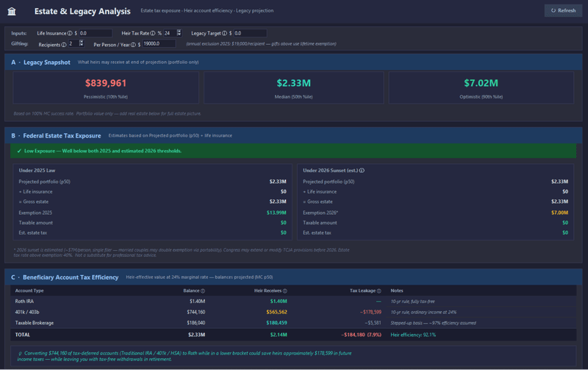
Task: Click the -$178,599 tax leakage value
Action: pos(370,312)
